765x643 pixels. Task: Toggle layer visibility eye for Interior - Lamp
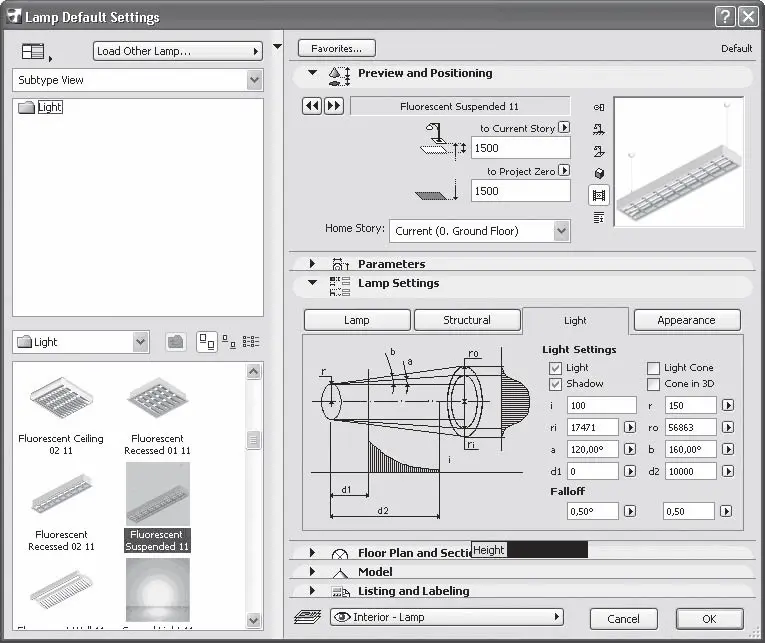342,617
